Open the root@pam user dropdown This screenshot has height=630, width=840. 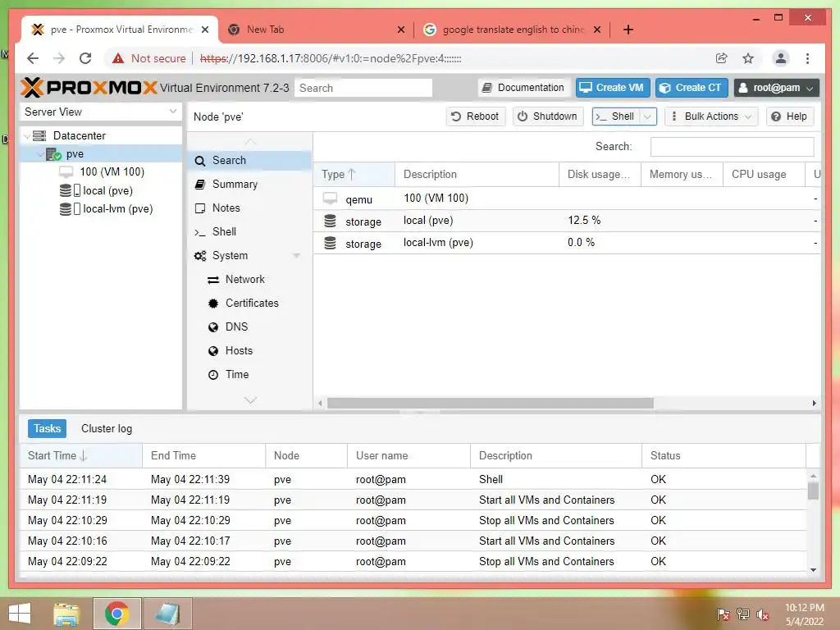click(776, 88)
